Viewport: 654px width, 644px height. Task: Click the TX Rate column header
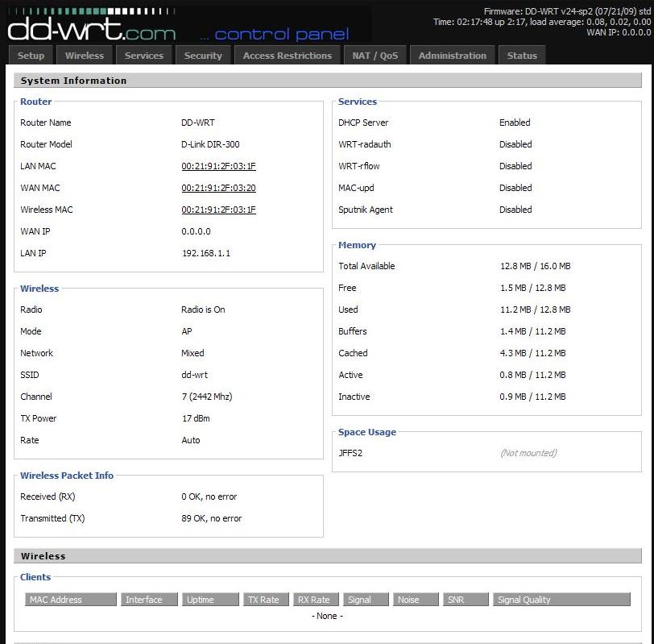coord(266,600)
